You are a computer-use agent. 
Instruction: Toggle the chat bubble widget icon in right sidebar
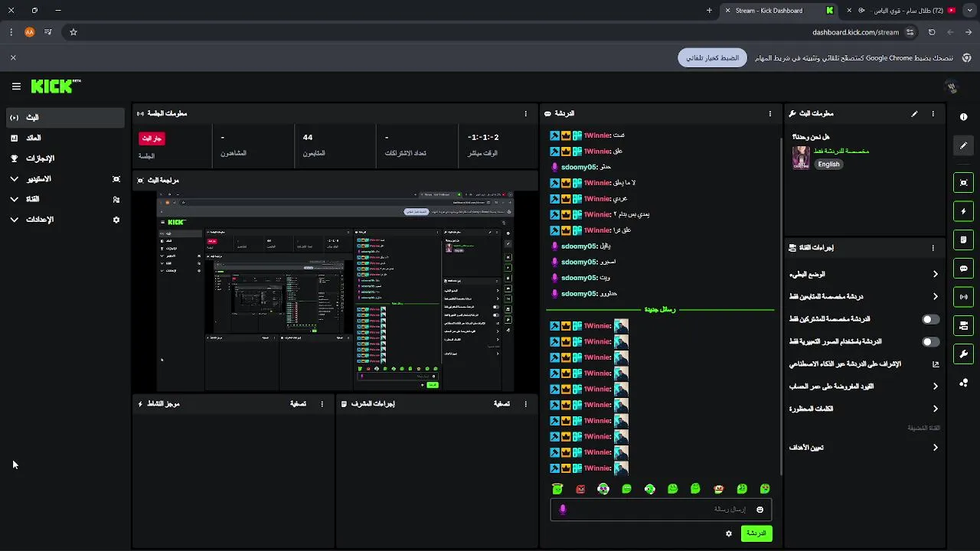click(x=963, y=269)
